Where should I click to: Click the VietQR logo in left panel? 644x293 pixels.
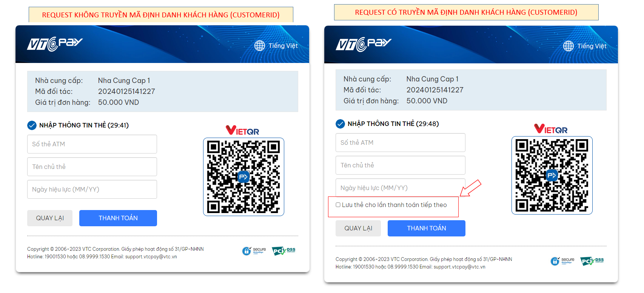pyautogui.click(x=243, y=130)
